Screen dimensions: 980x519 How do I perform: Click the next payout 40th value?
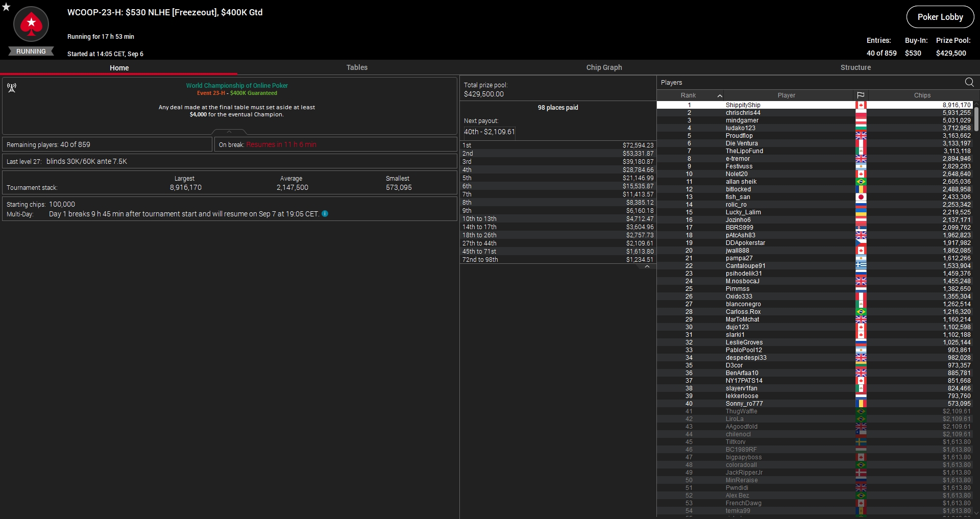pos(489,132)
